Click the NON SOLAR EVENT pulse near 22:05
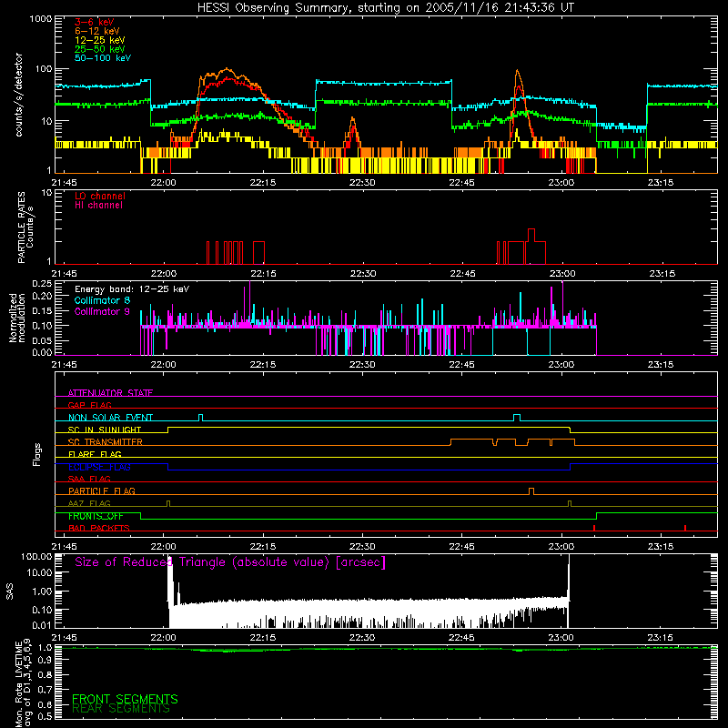This screenshot has width=728, height=728. [200, 417]
